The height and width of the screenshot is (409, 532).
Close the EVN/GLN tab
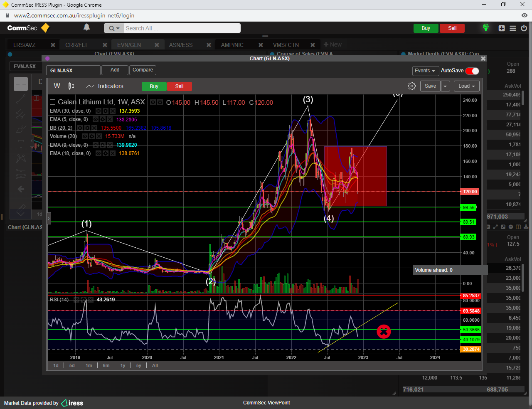tap(157, 45)
